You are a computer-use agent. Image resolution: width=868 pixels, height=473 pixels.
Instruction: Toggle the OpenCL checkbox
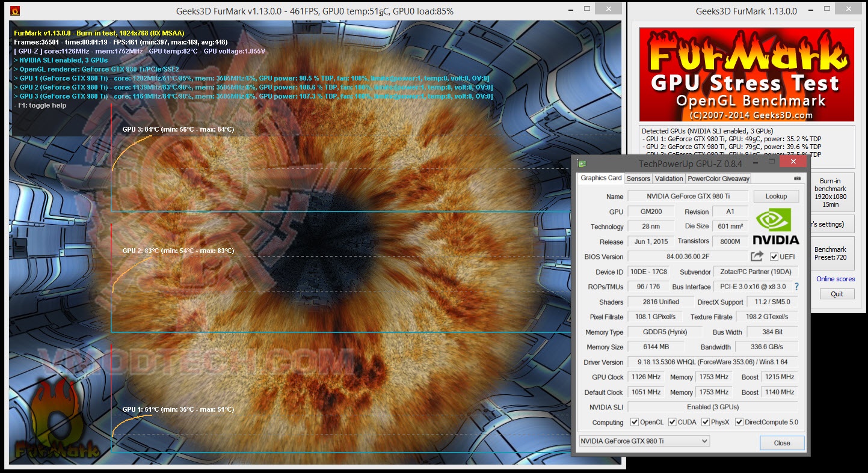[634, 423]
